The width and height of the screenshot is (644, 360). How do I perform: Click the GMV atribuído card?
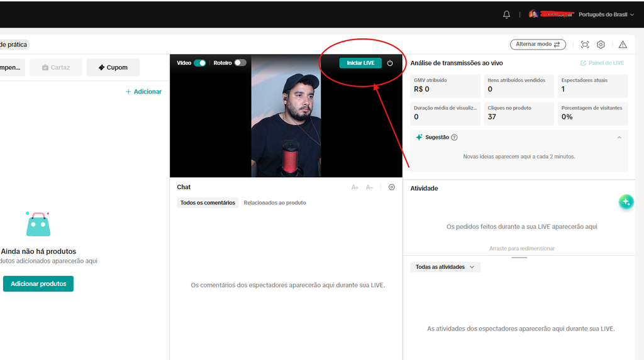445,85
